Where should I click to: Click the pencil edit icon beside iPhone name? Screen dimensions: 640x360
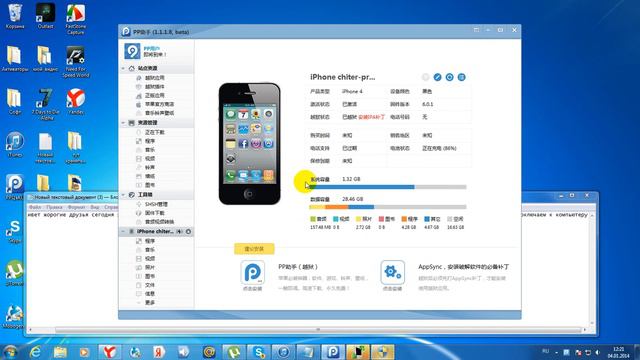(437, 77)
